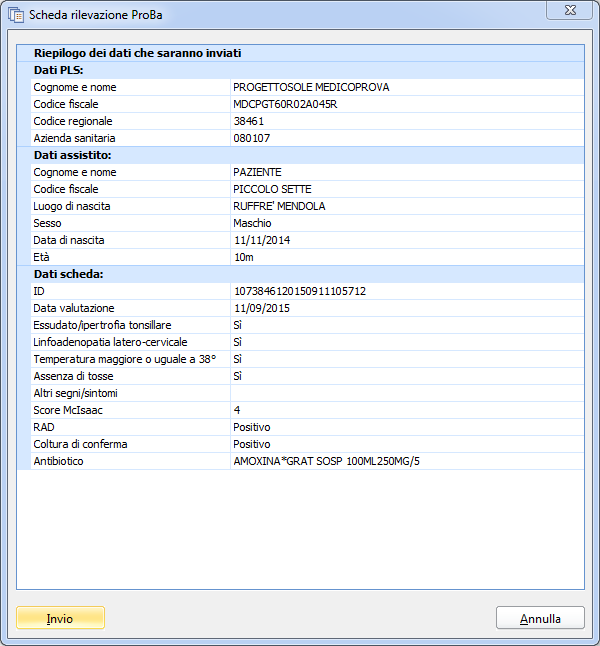Viewport: 600px width, 646px height.
Task: Select the 'Dati PLS:' section header
Action: (58, 70)
